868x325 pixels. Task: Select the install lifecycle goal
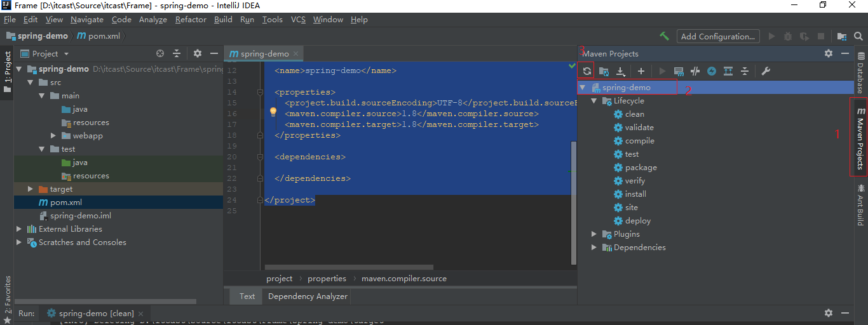(x=635, y=194)
